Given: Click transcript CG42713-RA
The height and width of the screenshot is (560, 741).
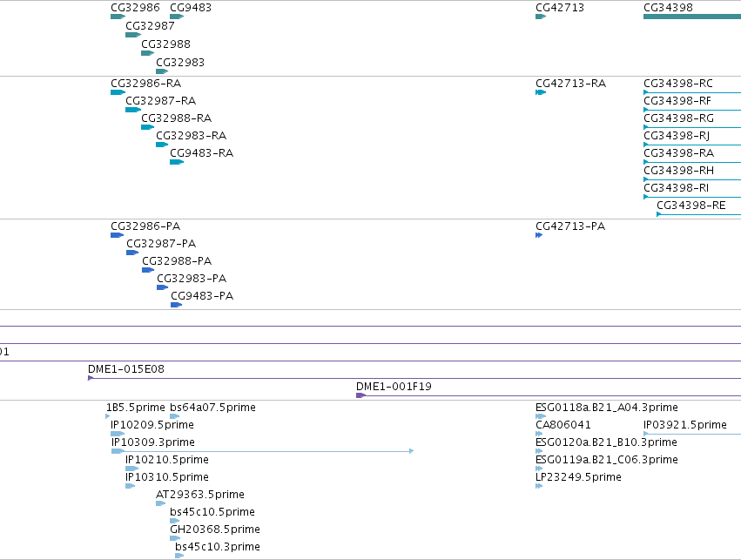Looking at the screenshot, I should click(541, 92).
